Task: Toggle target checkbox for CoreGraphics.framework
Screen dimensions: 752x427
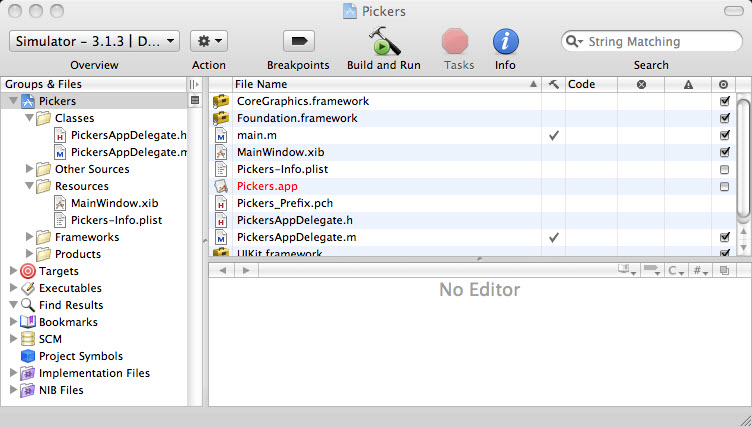Action: coord(724,101)
